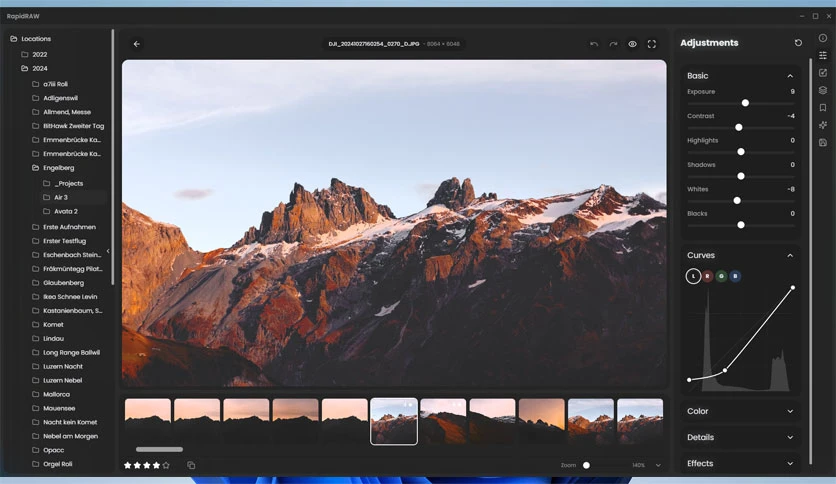Expand the 2022 folder
836x484 pixels.
[25, 54]
